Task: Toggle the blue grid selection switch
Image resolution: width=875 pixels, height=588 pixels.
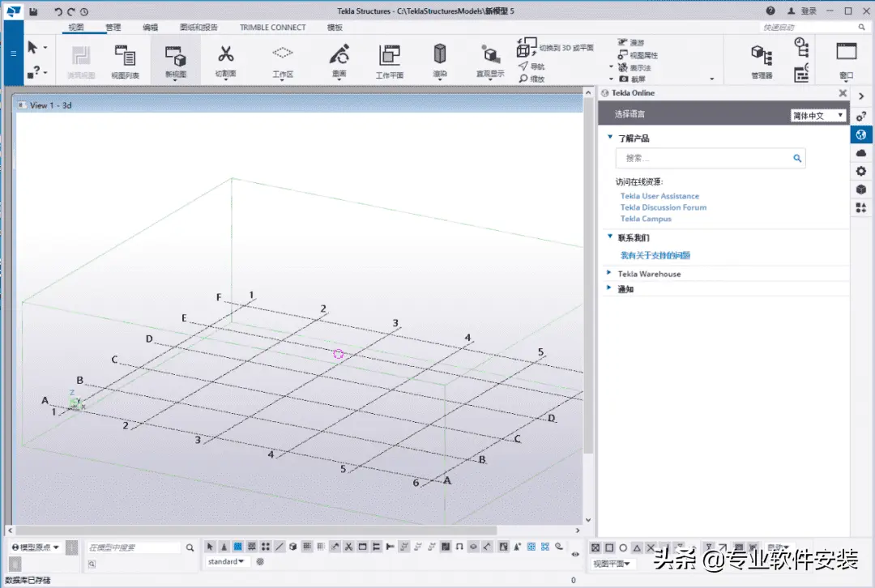Action: (x=237, y=547)
